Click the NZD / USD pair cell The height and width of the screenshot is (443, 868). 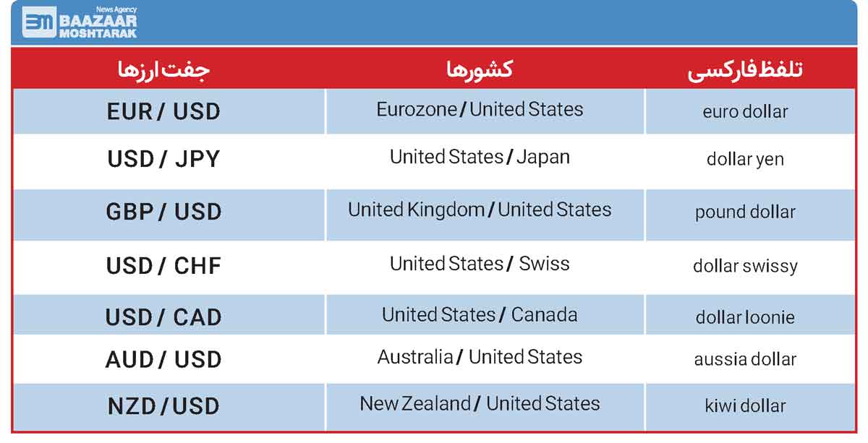point(163,406)
